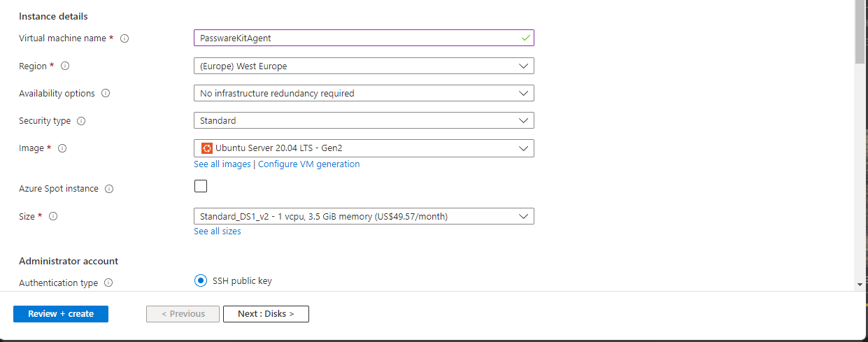Click the Size field info icon
Viewport: 868px width, 342px height.
53,216
